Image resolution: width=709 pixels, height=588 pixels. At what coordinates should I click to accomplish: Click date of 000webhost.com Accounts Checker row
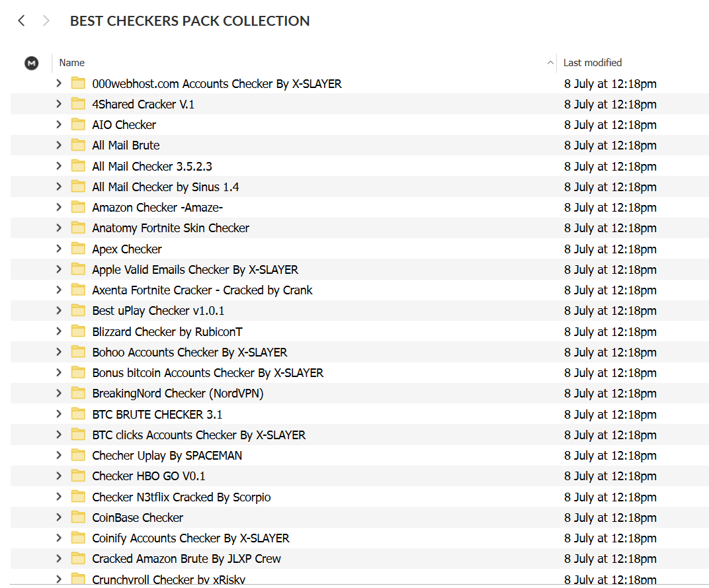[x=610, y=84]
